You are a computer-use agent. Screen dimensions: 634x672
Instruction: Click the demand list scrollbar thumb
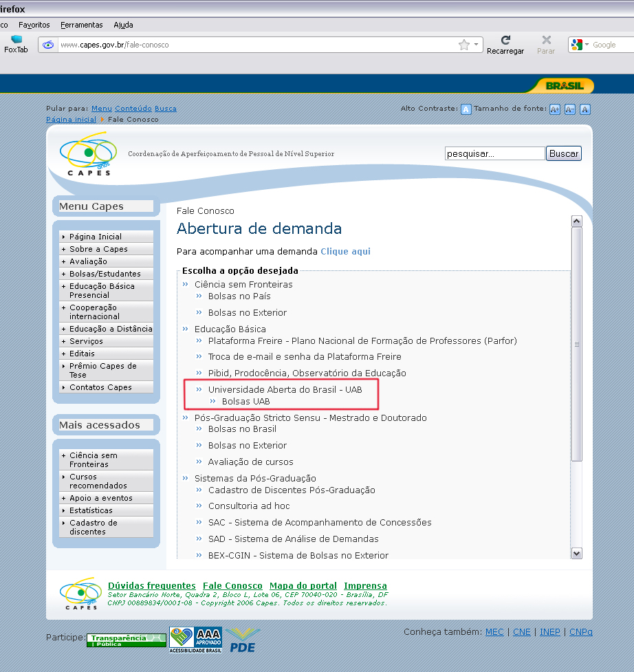click(577, 344)
